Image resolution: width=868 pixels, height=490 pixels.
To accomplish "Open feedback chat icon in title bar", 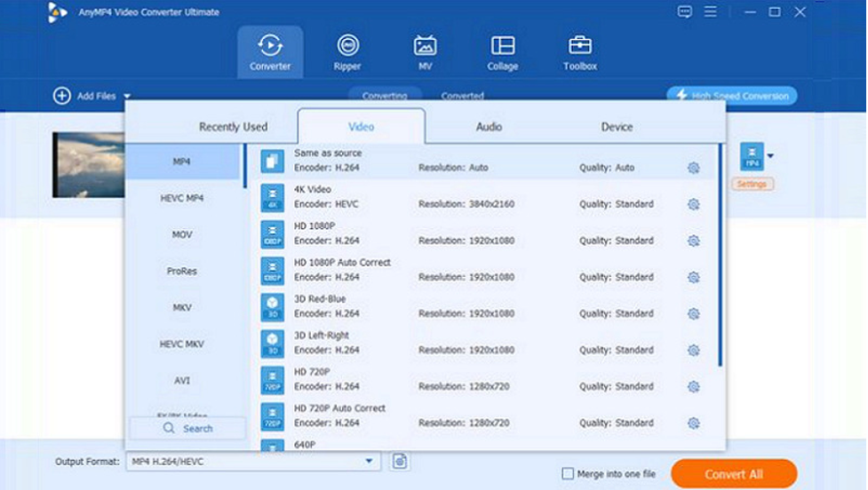I will 684,12.
